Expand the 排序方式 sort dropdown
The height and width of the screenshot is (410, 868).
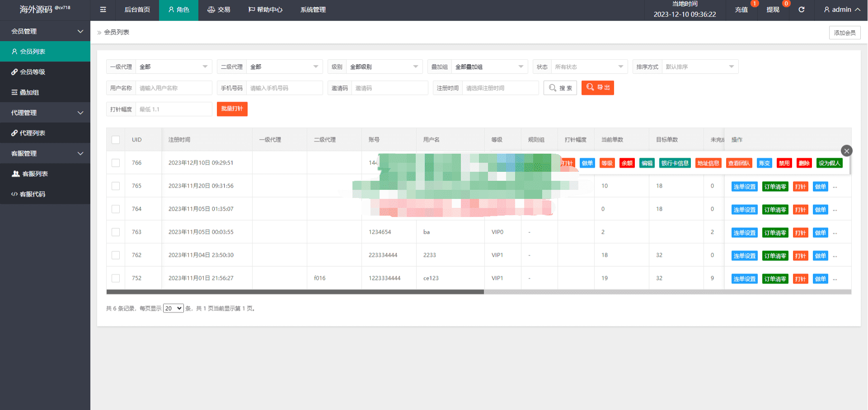[x=699, y=67]
